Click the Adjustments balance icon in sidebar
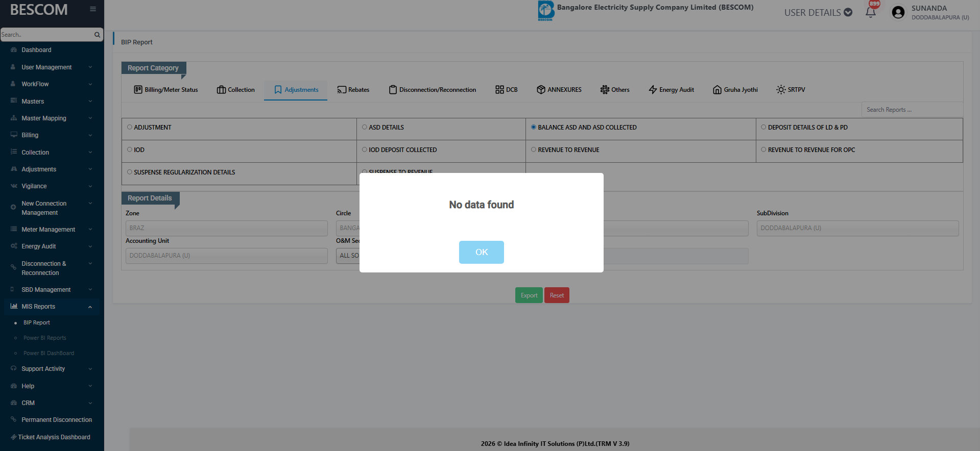Viewport: 980px width, 451px height. (14, 169)
